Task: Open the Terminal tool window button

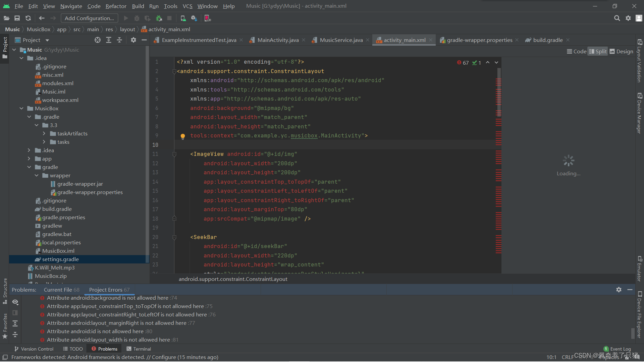Action: pyautogui.click(x=139, y=349)
